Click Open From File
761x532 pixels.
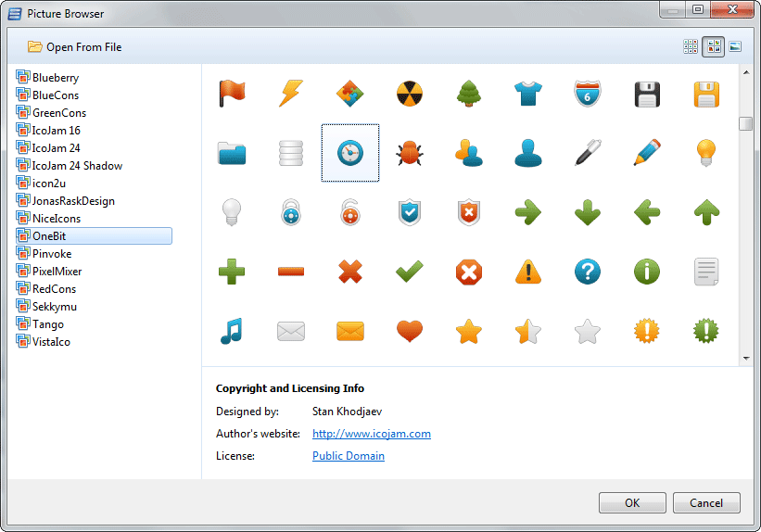coord(75,47)
